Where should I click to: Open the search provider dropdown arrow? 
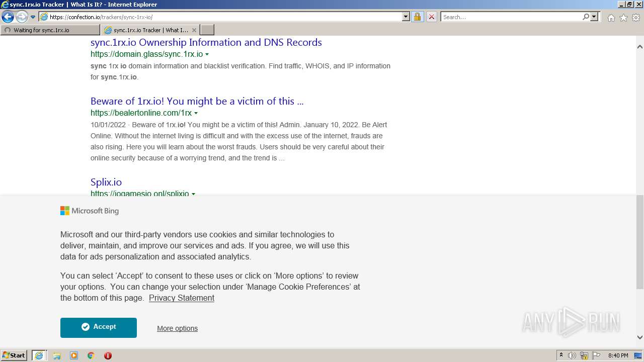click(594, 17)
